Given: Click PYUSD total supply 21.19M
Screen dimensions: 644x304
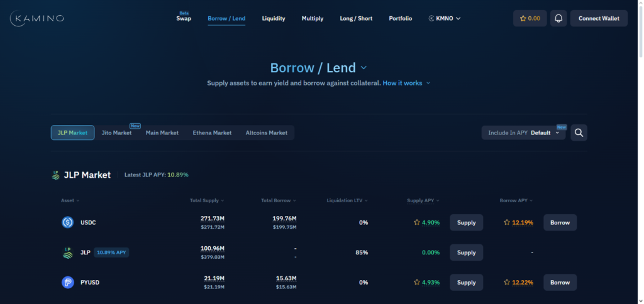Looking at the screenshot, I should click(214, 278).
